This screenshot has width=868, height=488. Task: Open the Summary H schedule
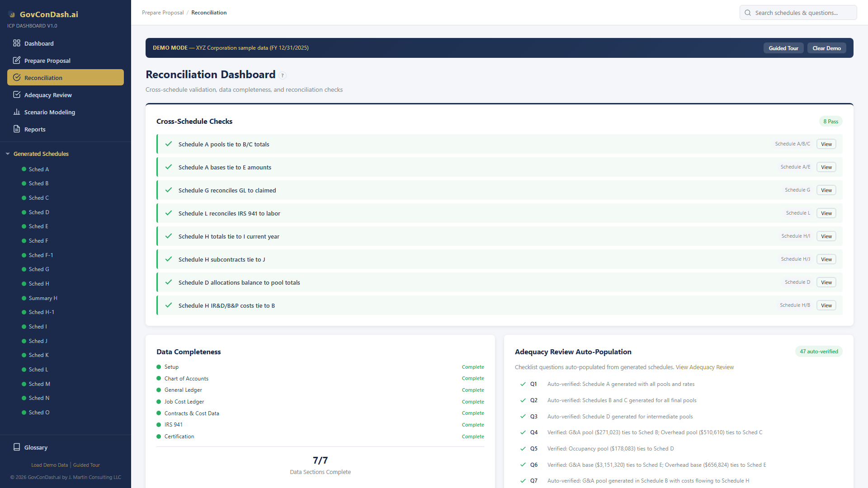42,298
